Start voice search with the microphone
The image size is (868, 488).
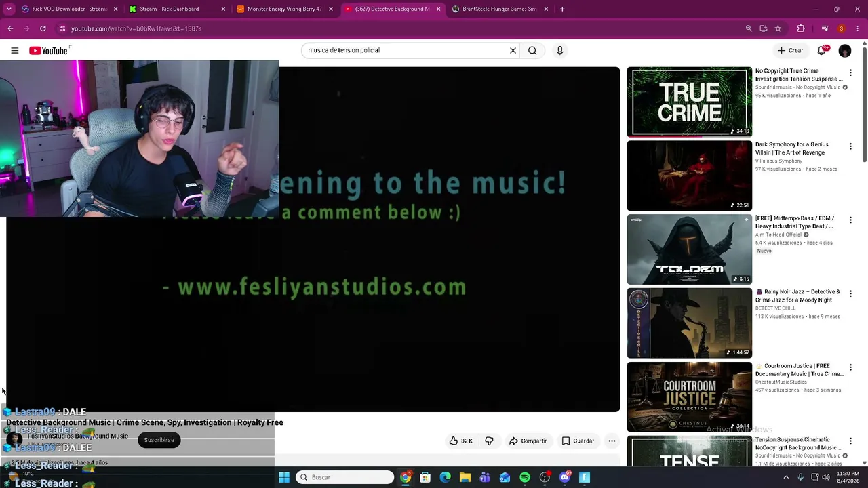coord(559,50)
